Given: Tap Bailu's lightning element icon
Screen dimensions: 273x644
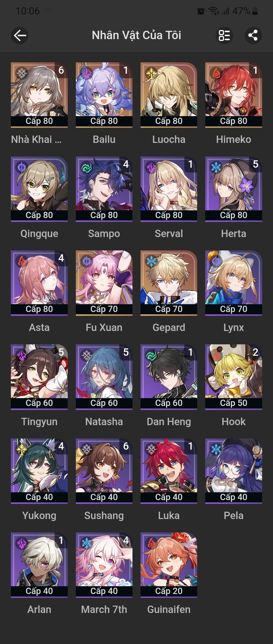Looking at the screenshot, I should (x=86, y=73).
